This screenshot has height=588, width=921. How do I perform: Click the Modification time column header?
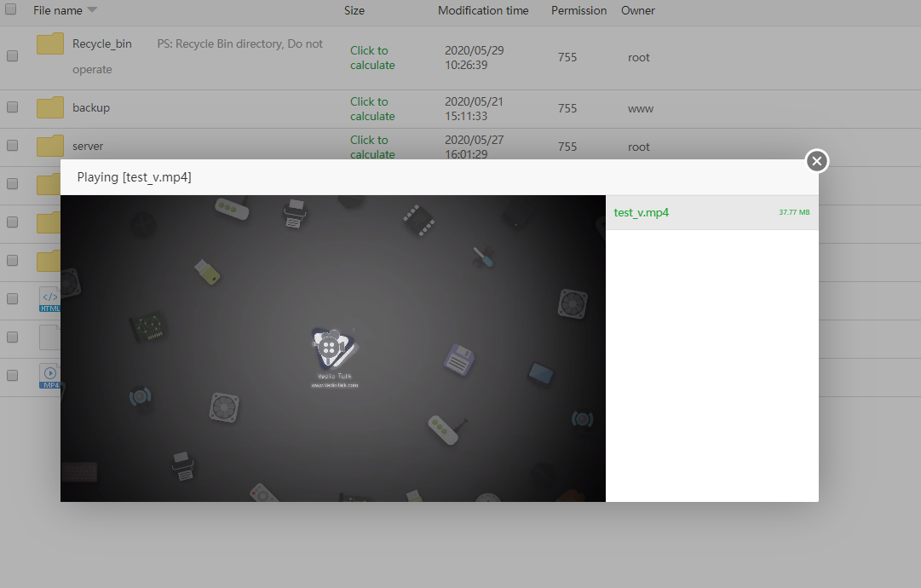[483, 10]
